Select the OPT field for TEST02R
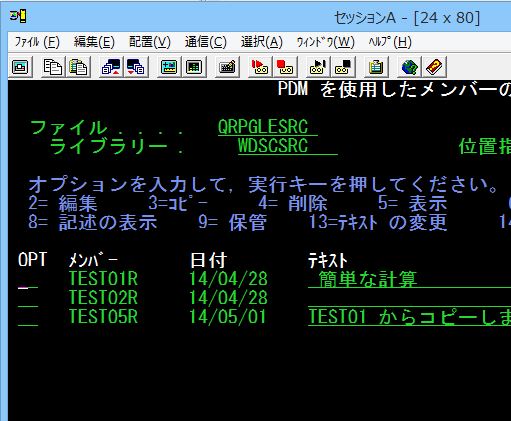 point(28,298)
